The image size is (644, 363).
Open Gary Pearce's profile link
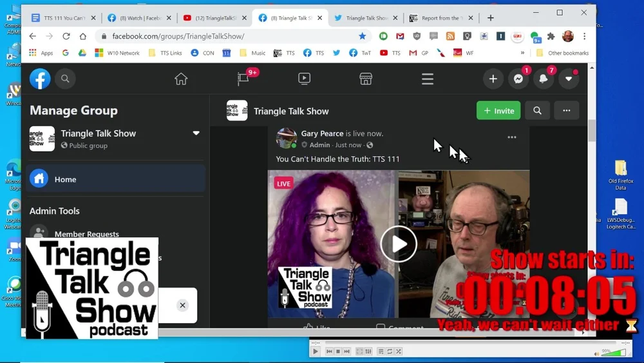322,133
